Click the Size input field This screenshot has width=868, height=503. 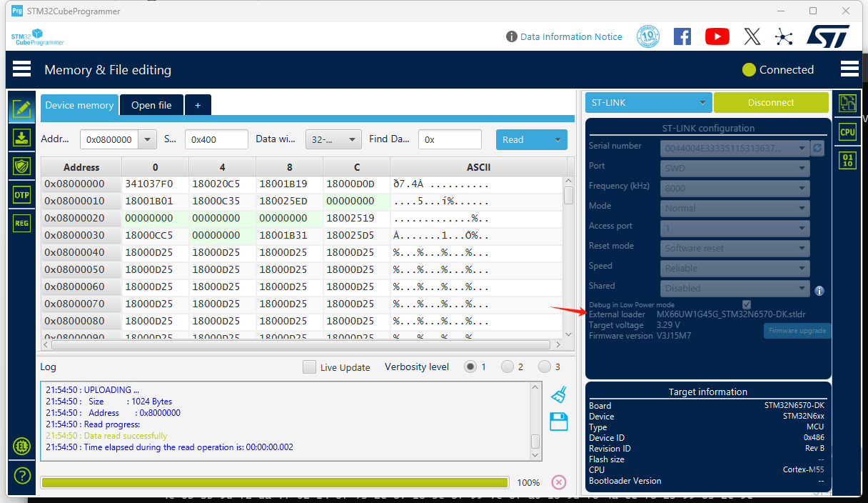pos(216,140)
